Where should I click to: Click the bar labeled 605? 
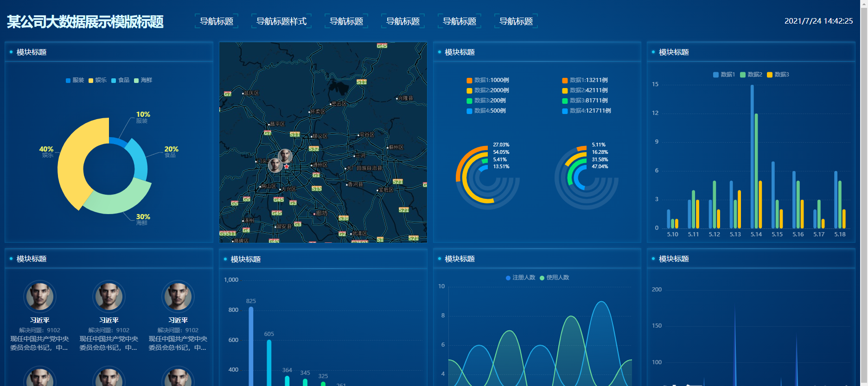click(269, 363)
